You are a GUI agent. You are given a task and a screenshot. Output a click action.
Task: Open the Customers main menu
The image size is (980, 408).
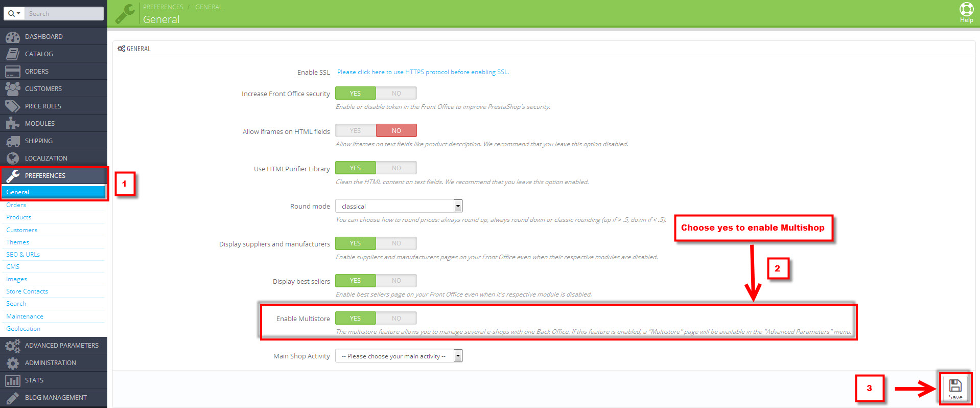(54, 89)
